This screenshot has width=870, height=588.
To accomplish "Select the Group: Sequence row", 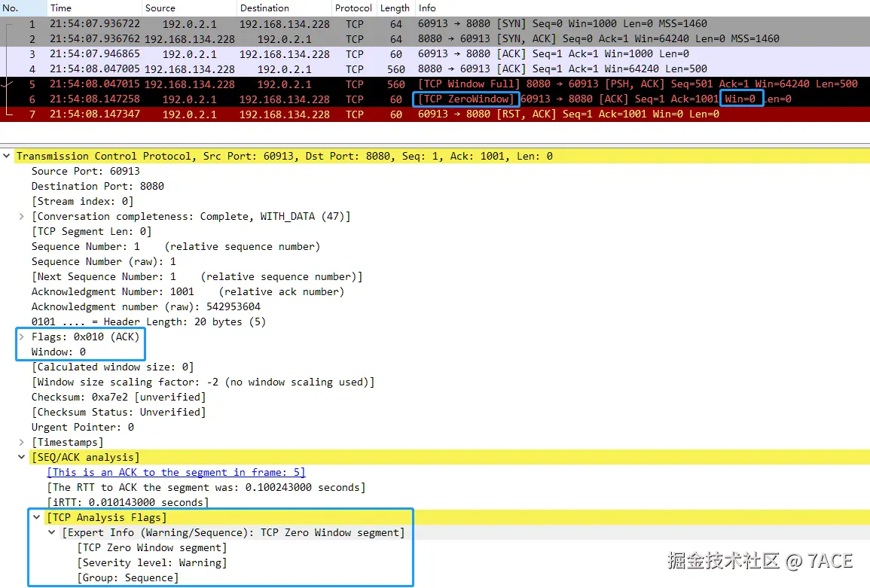I will [x=128, y=577].
